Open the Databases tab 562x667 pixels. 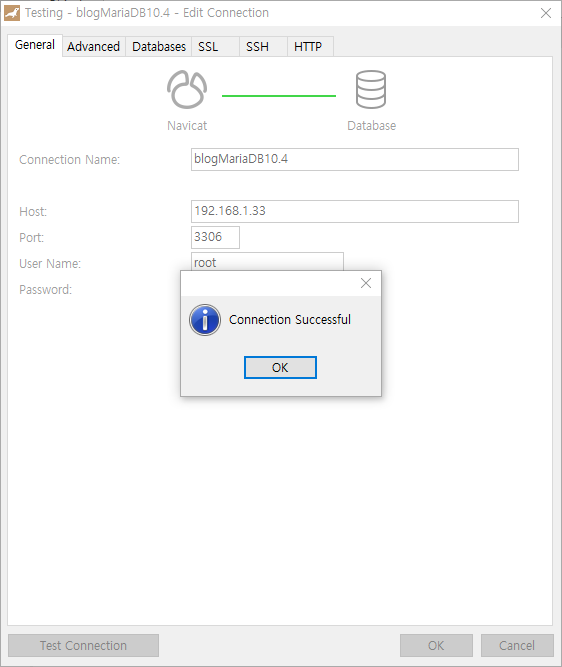(x=159, y=46)
